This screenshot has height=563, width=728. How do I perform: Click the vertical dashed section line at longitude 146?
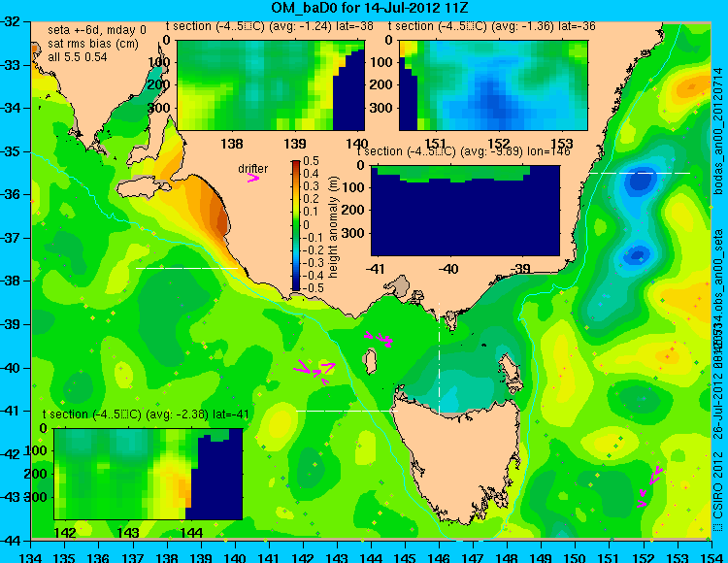[439, 357]
